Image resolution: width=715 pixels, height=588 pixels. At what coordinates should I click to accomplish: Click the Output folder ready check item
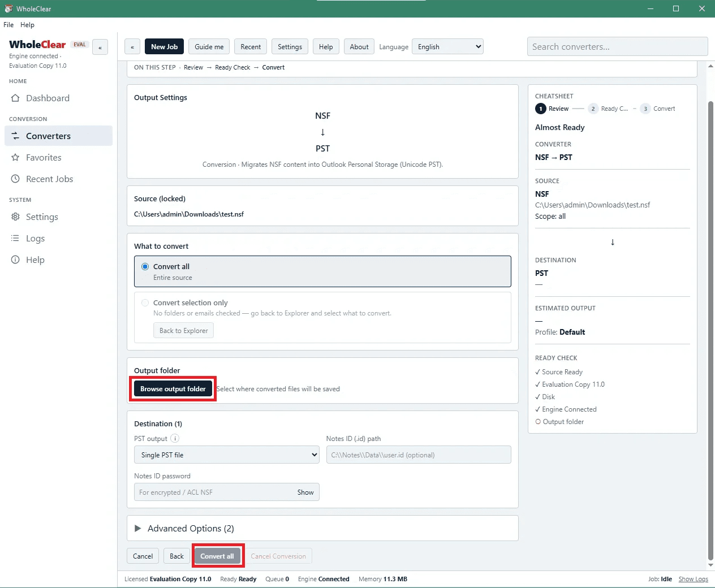(559, 422)
